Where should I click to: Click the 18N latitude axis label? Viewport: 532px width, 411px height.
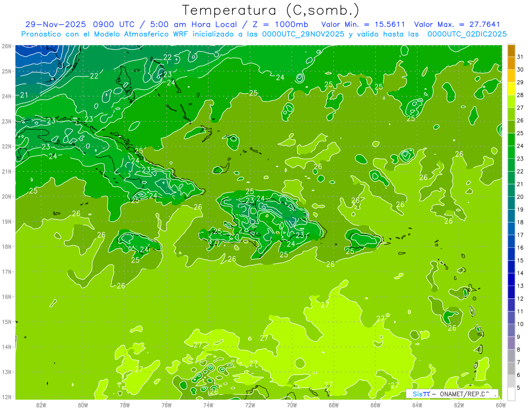pos(6,247)
